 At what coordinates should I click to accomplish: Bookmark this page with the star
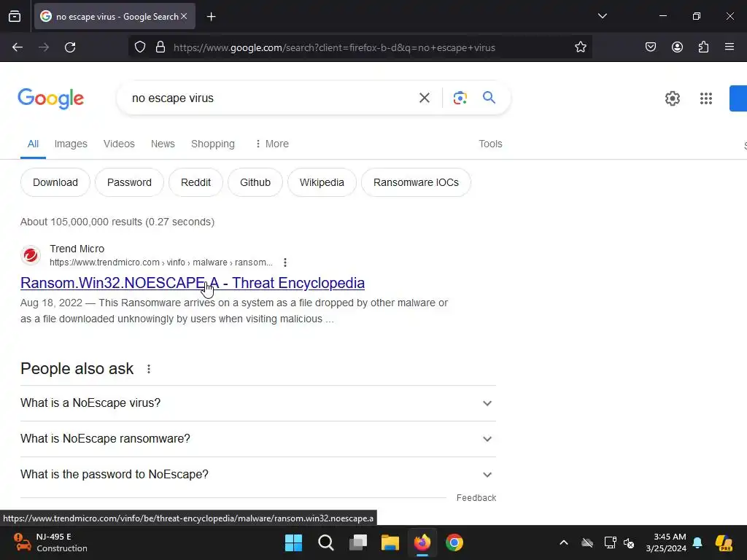(580, 47)
